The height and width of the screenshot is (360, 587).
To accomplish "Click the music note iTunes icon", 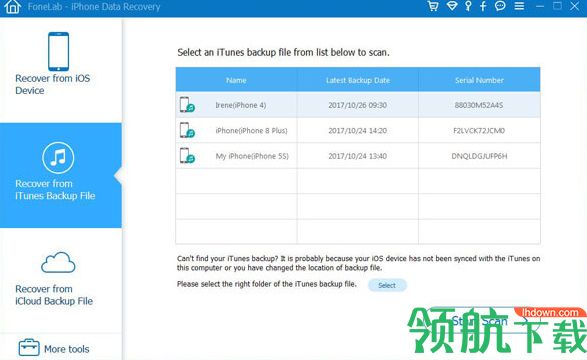I will pos(58,158).
